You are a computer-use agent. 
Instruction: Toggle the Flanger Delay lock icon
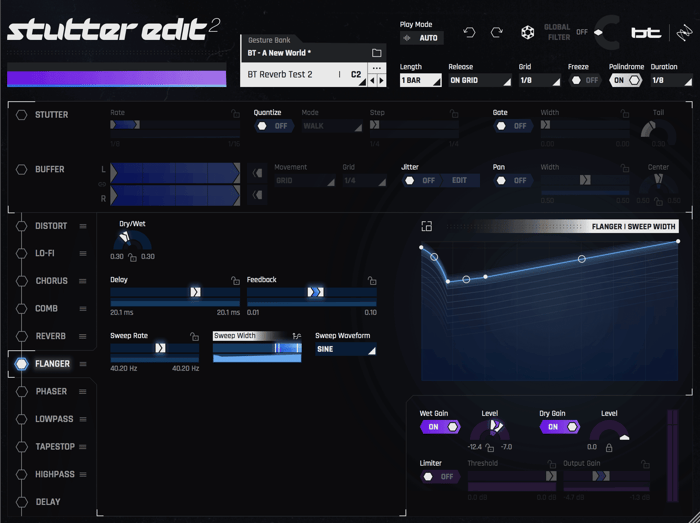pos(235,280)
